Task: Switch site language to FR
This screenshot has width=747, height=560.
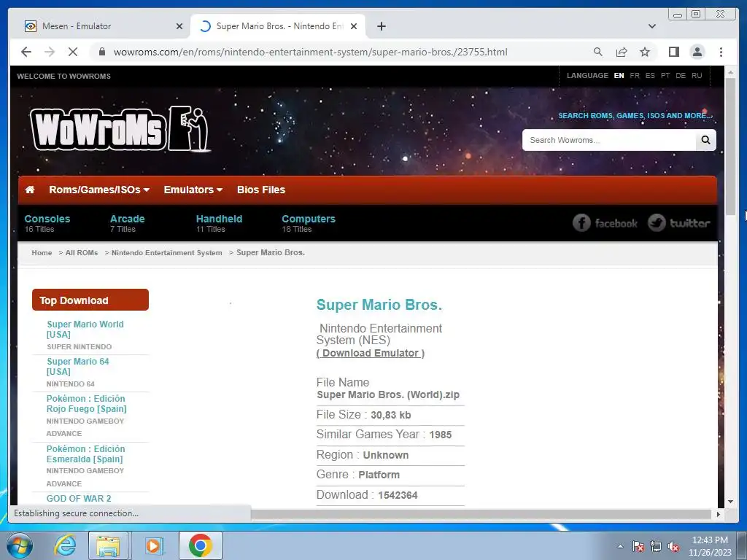Action: tap(635, 76)
